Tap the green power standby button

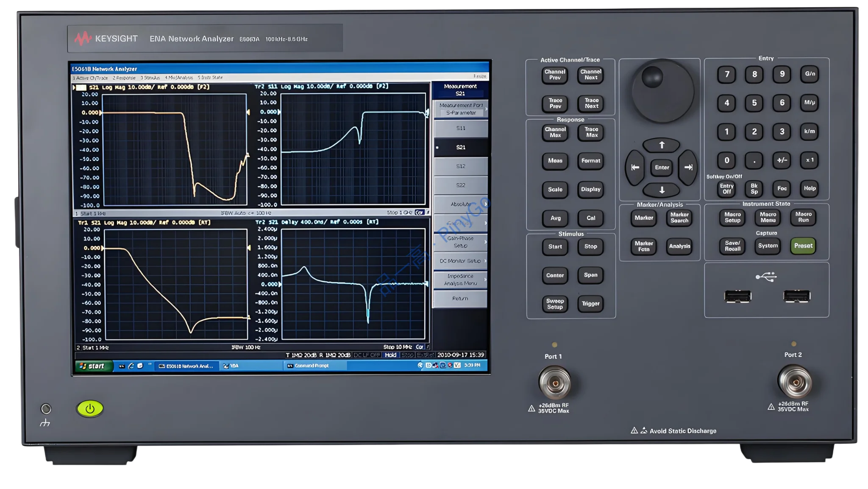click(x=90, y=408)
